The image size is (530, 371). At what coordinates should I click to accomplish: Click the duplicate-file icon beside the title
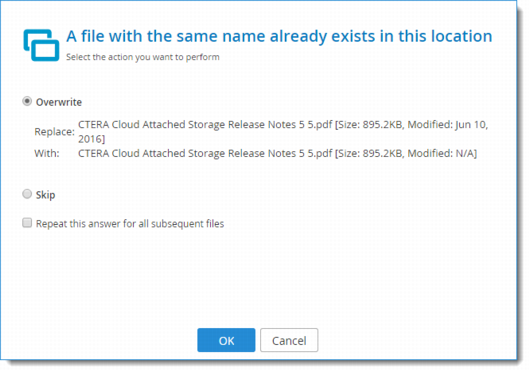(x=41, y=45)
